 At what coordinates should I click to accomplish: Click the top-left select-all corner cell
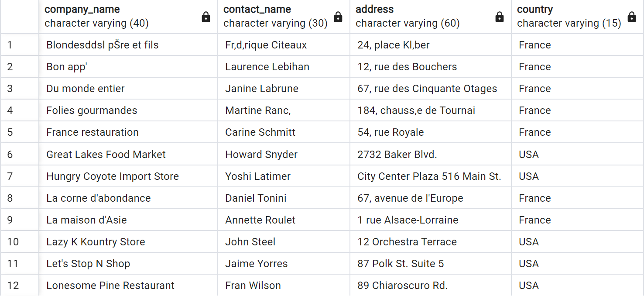[20, 17]
